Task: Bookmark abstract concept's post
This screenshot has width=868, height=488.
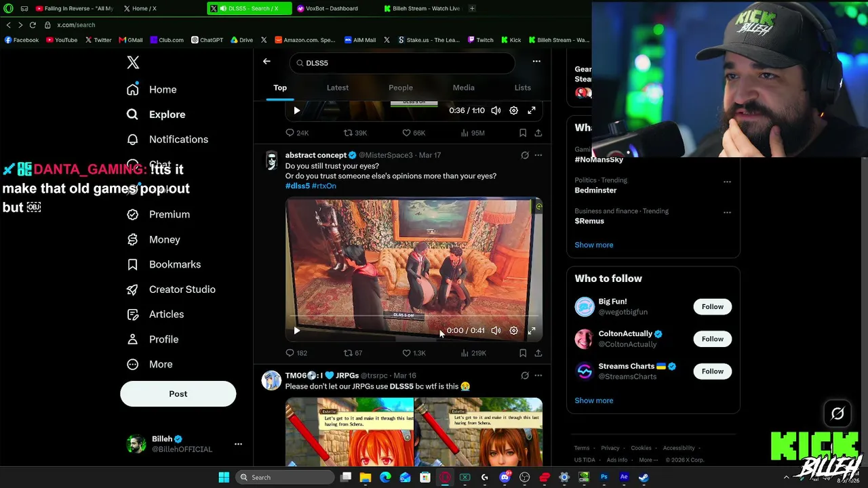Action: pos(523,353)
